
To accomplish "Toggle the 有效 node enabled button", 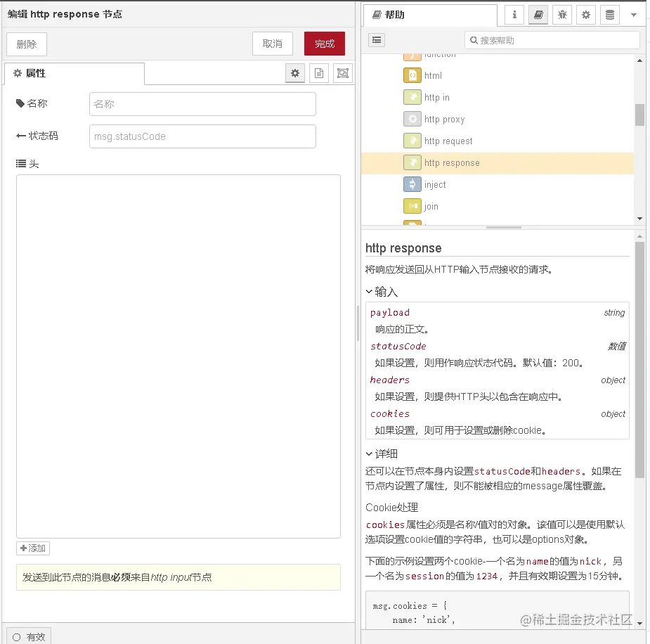I will tap(29, 636).
